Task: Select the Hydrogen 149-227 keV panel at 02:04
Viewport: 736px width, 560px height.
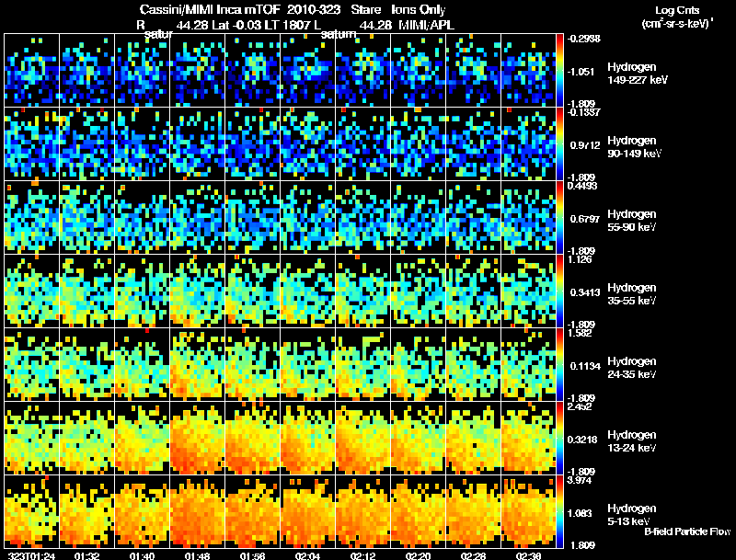Action: (307, 71)
